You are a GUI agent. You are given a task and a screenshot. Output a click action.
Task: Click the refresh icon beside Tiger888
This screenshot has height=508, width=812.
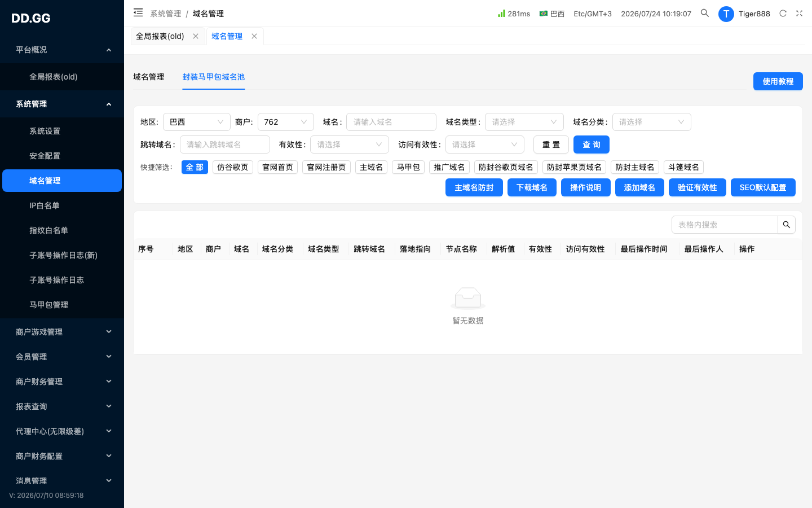pos(783,13)
